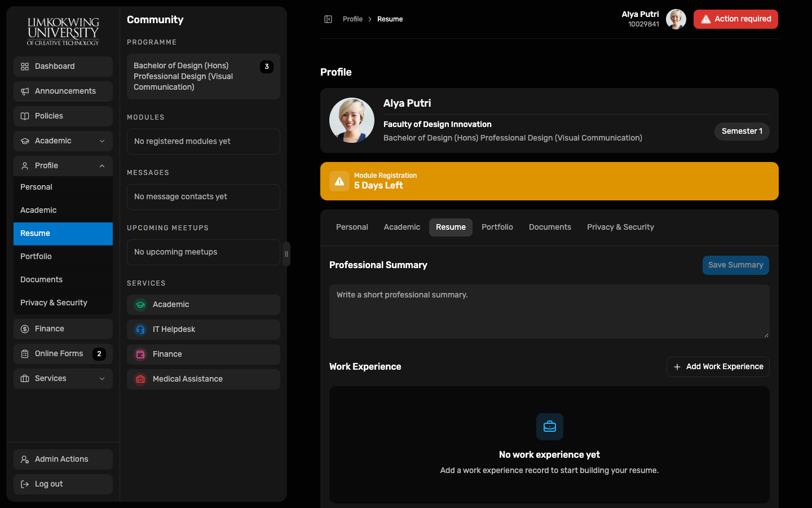Click the Online Forms clipboard icon
The width and height of the screenshot is (812, 508).
point(25,354)
